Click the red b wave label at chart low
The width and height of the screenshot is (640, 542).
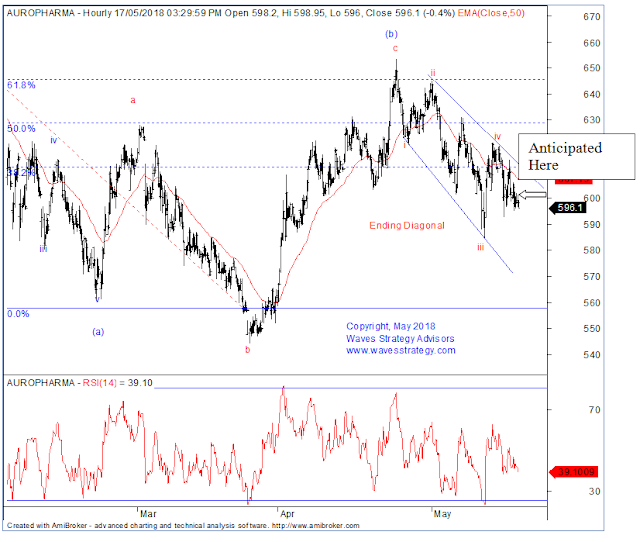(247, 350)
